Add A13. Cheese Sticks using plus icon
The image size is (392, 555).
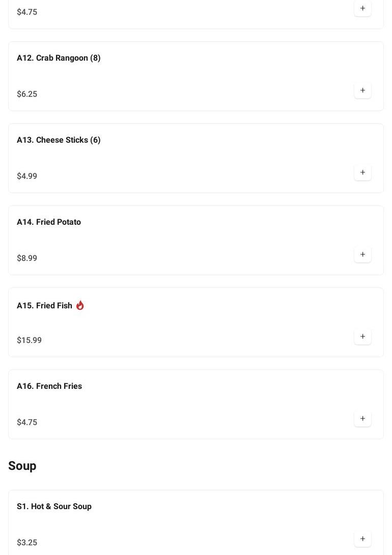point(362,173)
